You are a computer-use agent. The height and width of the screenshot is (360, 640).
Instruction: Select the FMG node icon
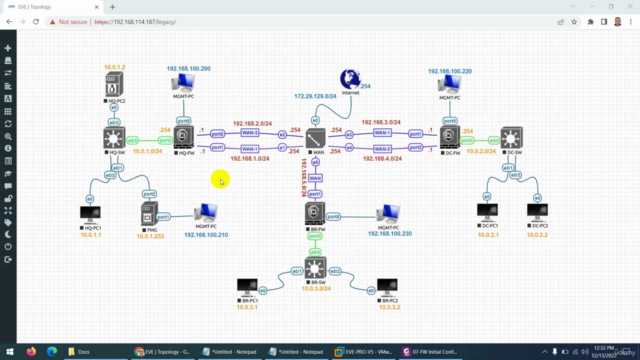click(149, 214)
